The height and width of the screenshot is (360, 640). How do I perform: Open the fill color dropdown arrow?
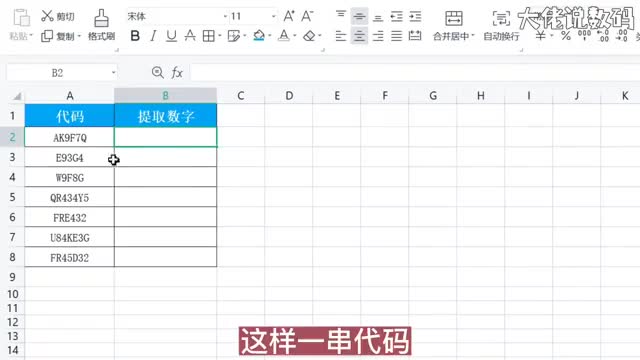(x=270, y=36)
